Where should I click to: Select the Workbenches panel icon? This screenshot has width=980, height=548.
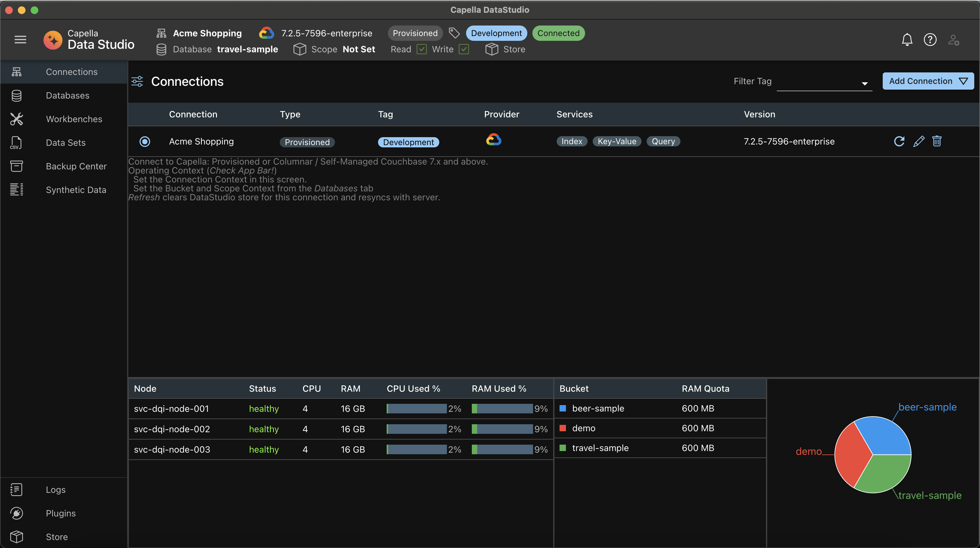16,118
